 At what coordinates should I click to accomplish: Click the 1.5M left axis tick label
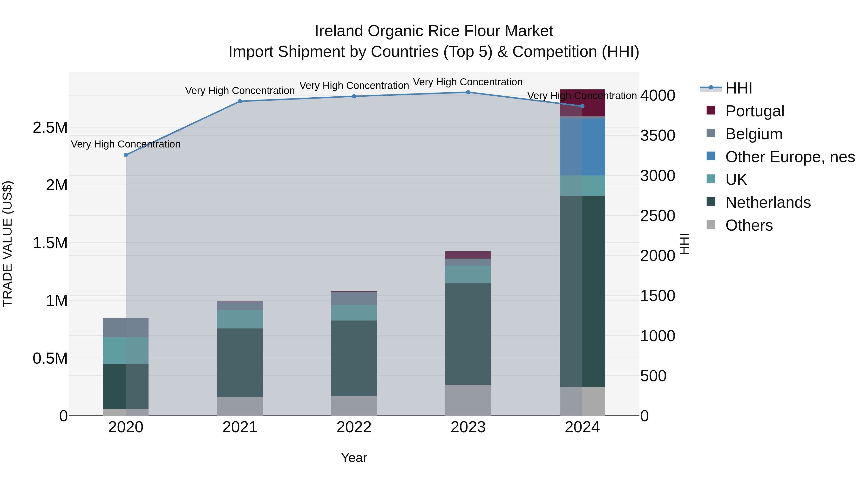(50, 243)
